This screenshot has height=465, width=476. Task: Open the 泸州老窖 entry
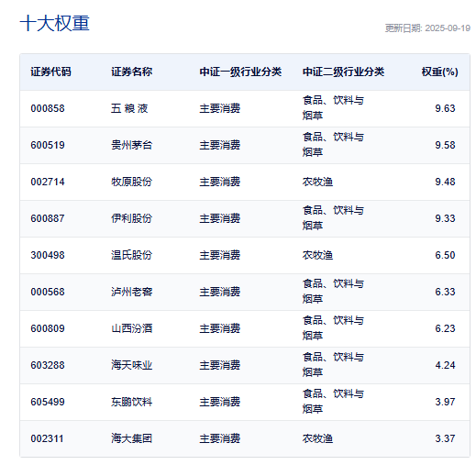[131, 292]
